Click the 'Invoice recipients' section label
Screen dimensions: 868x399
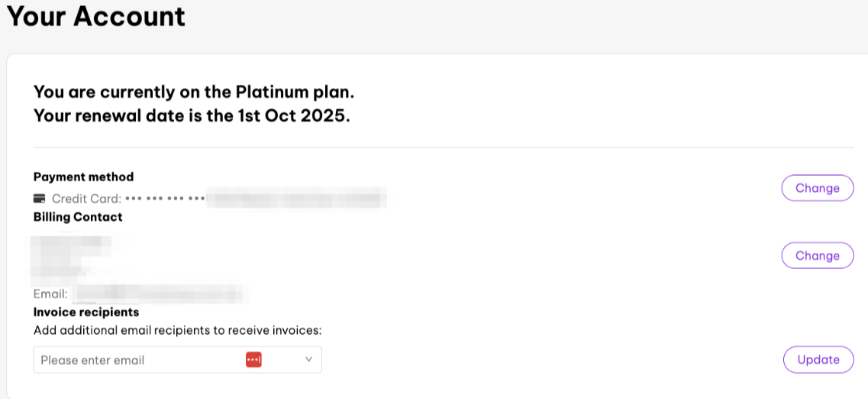click(86, 312)
